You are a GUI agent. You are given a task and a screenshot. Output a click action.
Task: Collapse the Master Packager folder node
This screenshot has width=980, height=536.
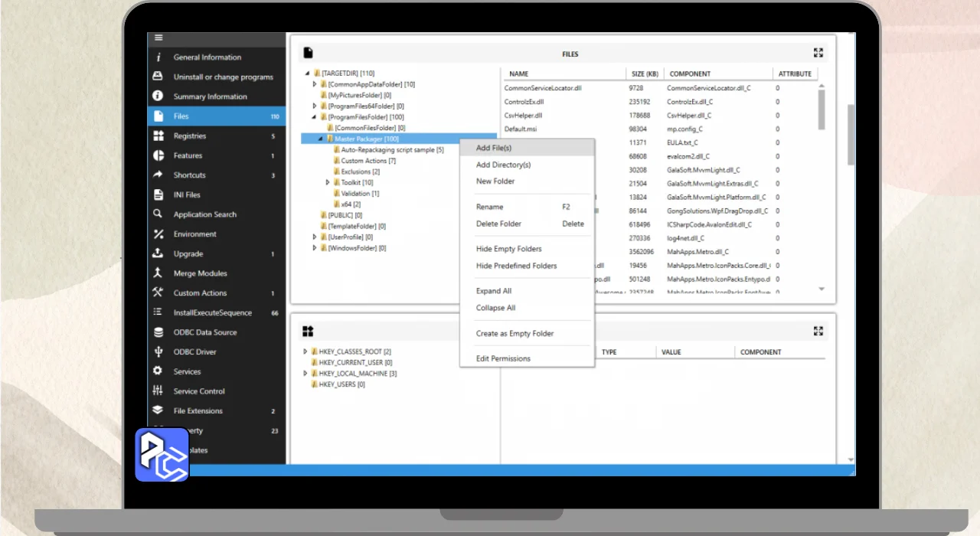point(321,139)
